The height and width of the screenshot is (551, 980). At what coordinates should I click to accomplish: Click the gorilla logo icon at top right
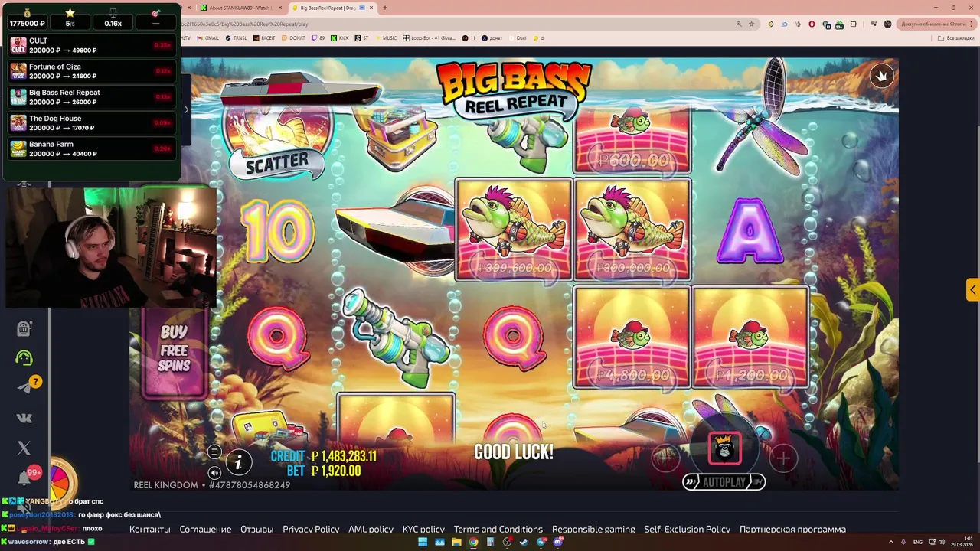click(x=881, y=75)
